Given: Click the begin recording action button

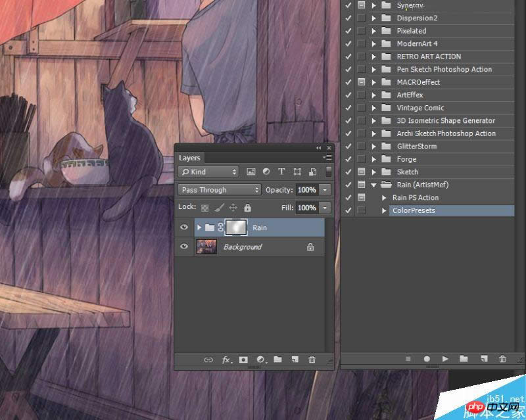Looking at the screenshot, I should 427,359.
